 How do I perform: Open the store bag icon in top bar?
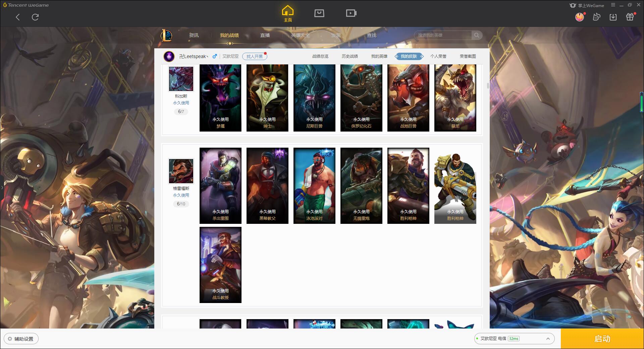tap(319, 13)
